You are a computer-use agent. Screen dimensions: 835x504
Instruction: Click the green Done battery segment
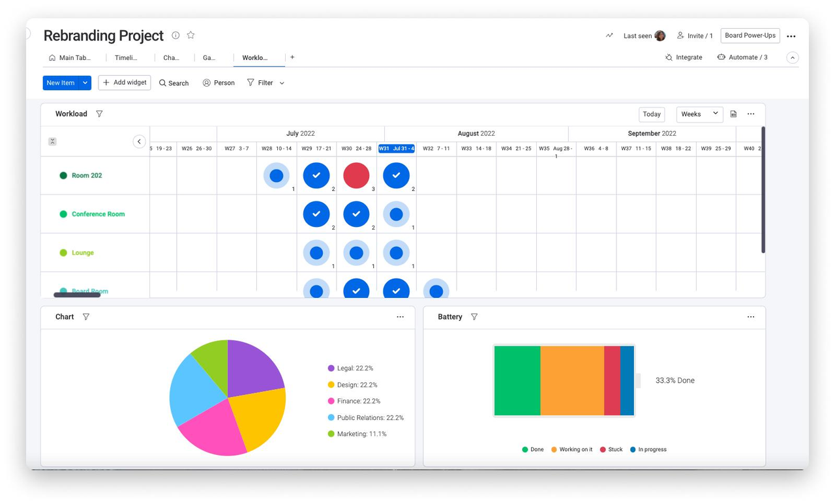click(517, 381)
